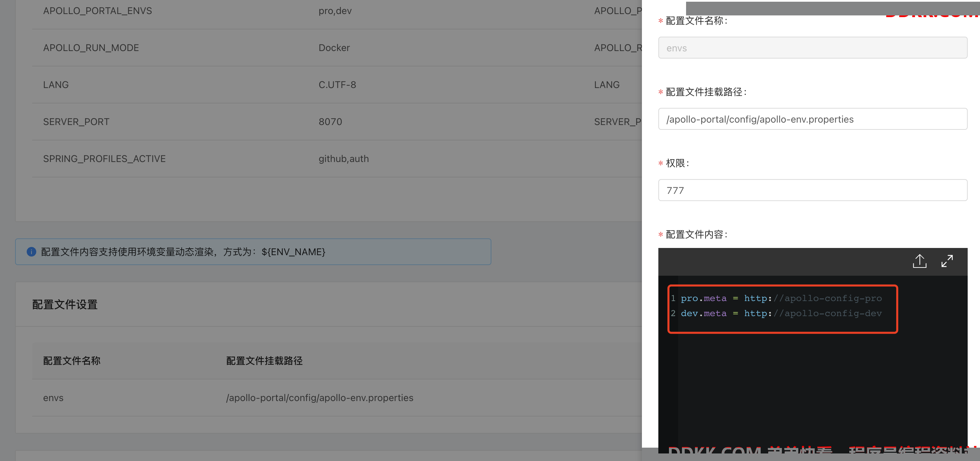This screenshot has width=980, height=461.
Task: Edit the permission field showing 777
Action: pos(813,190)
